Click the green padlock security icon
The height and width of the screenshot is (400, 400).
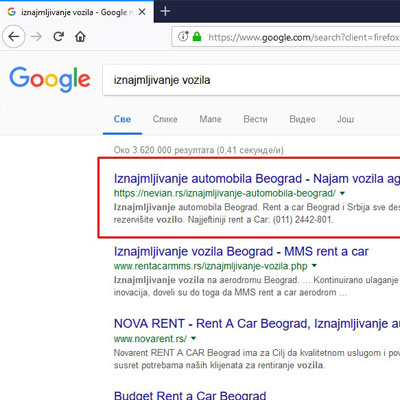click(x=197, y=36)
